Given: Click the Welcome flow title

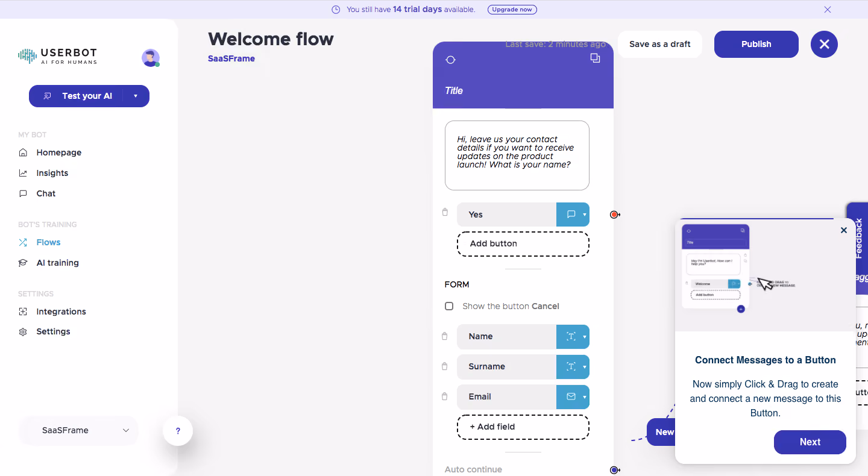Looking at the screenshot, I should point(271,39).
